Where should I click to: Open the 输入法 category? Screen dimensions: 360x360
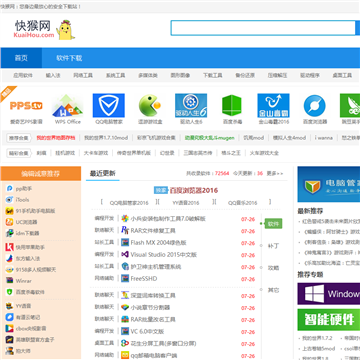[53, 76]
